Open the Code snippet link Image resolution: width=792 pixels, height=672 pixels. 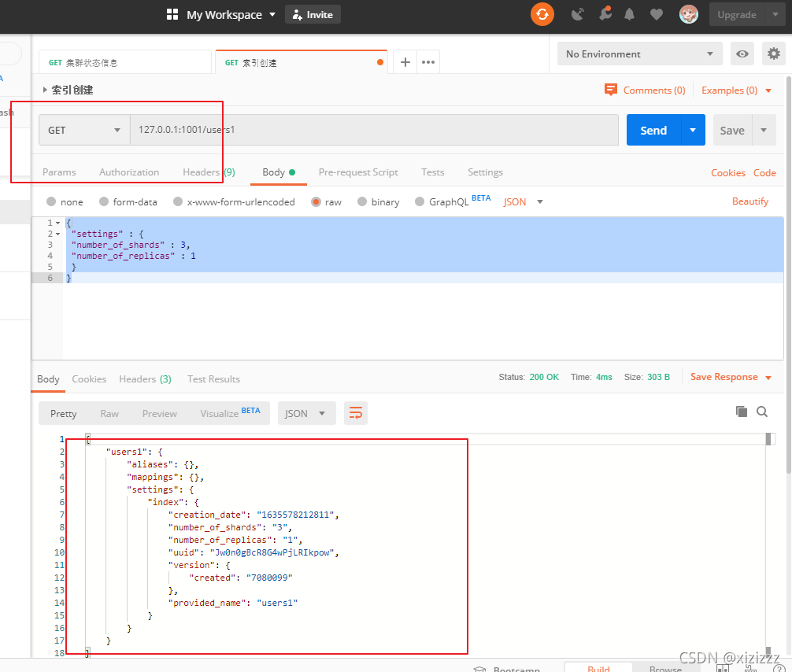(x=764, y=172)
